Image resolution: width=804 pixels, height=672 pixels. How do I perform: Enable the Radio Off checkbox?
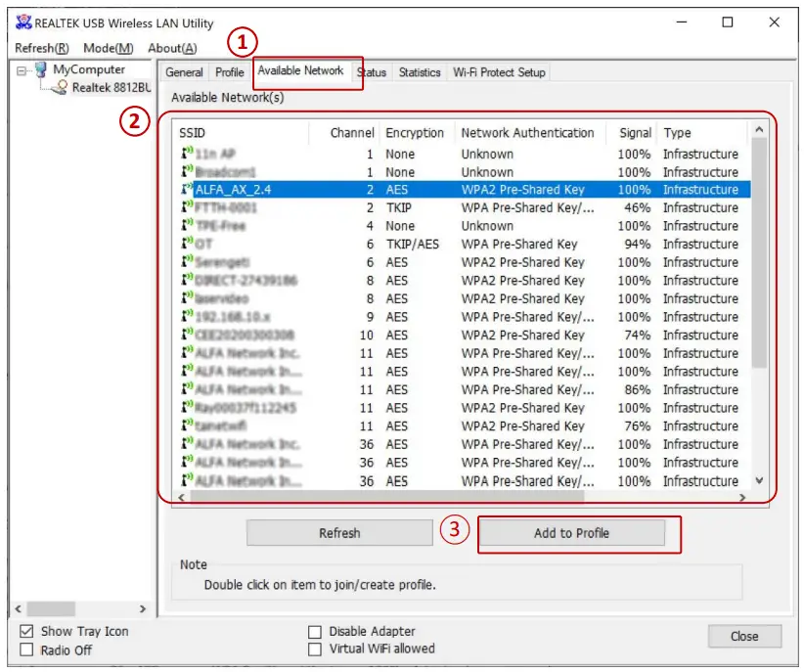pyautogui.click(x=26, y=650)
